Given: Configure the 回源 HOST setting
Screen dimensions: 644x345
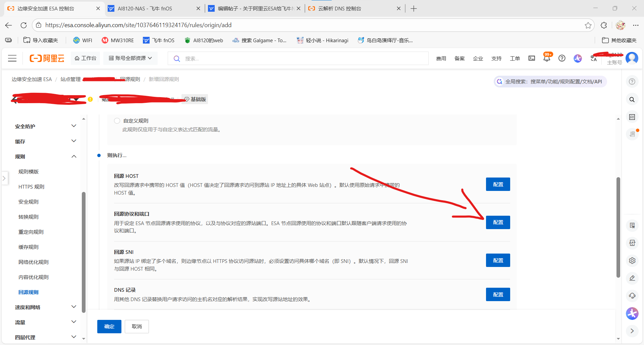Looking at the screenshot, I should coord(498,184).
